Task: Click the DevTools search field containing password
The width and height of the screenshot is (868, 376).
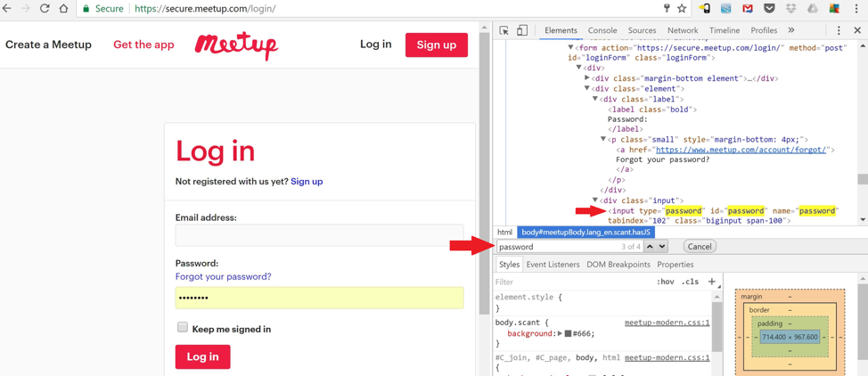Action: point(569,247)
